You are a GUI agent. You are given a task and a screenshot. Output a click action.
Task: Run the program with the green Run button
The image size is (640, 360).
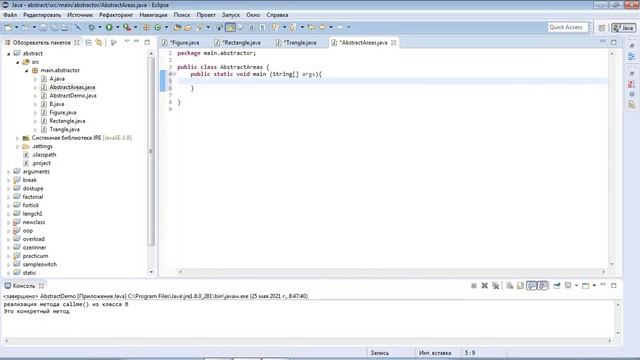pos(109,27)
